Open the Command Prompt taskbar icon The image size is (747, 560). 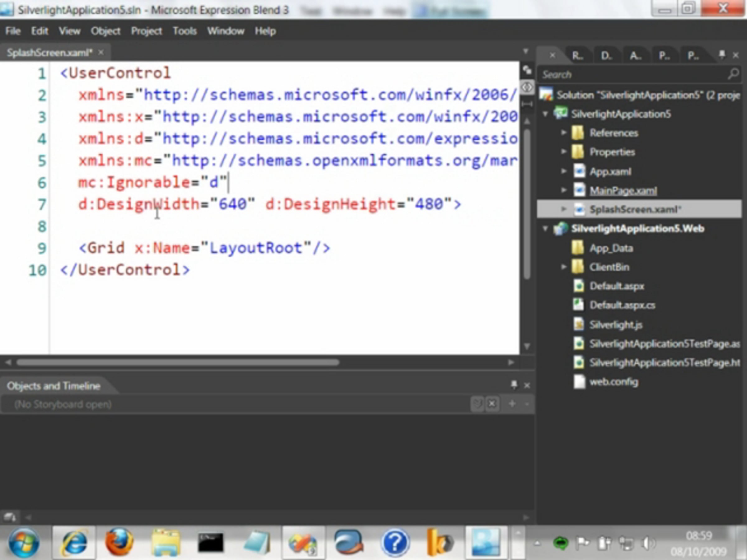211,543
